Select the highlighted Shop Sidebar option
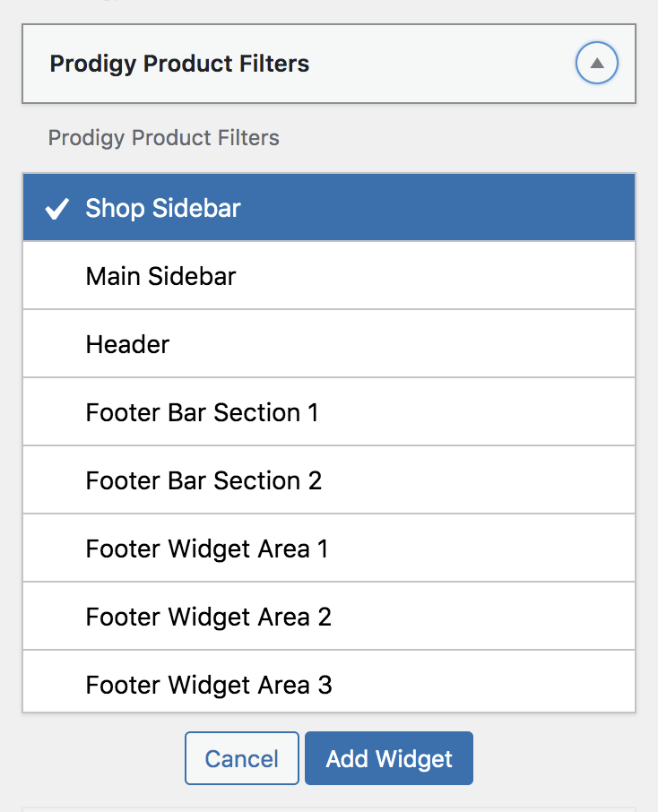The width and height of the screenshot is (658, 812). (x=329, y=208)
